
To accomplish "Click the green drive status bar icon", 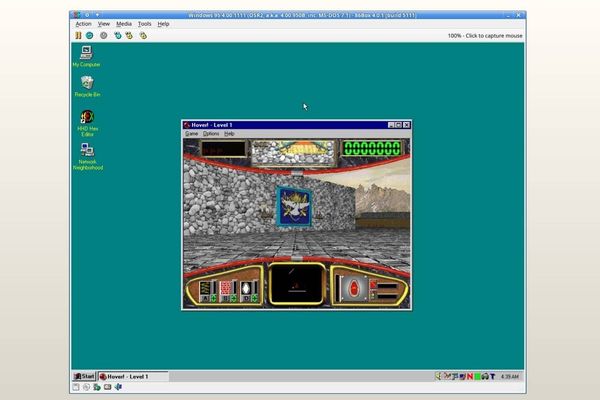I will tap(97, 387).
